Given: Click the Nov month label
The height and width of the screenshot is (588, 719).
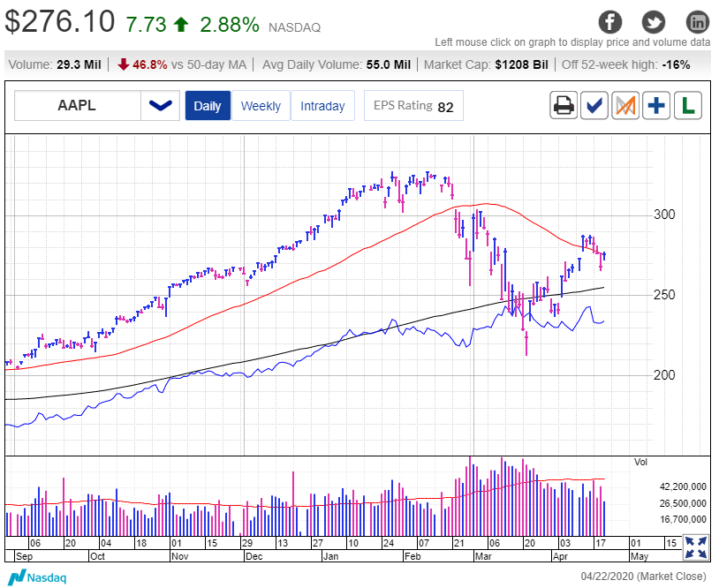Looking at the screenshot, I should (x=180, y=556).
